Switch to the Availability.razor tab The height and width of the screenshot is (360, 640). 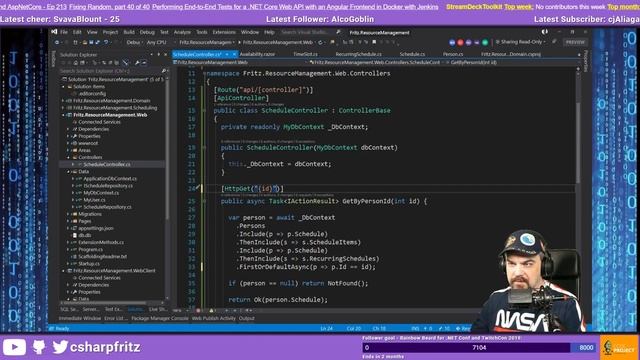coord(257,54)
